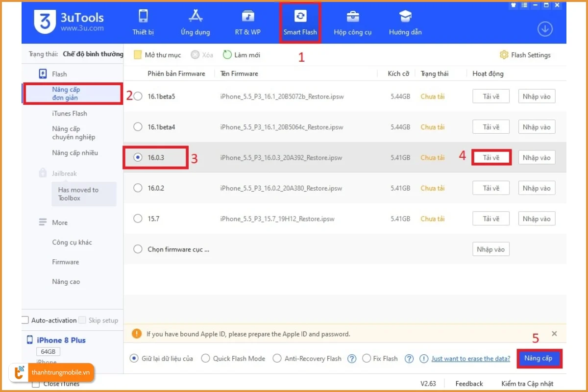Click Nhập vào for 15.7 firmware
This screenshot has height=392, width=588.
pos(537,219)
